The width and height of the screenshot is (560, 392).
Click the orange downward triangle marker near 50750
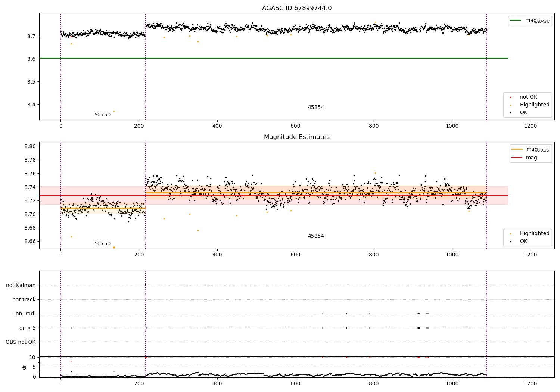[x=114, y=248]
